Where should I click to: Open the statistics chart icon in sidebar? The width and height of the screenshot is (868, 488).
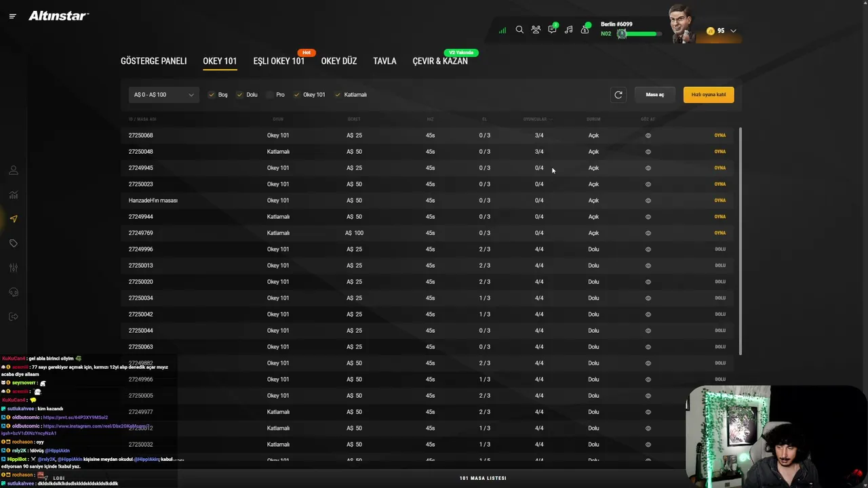pyautogui.click(x=14, y=195)
